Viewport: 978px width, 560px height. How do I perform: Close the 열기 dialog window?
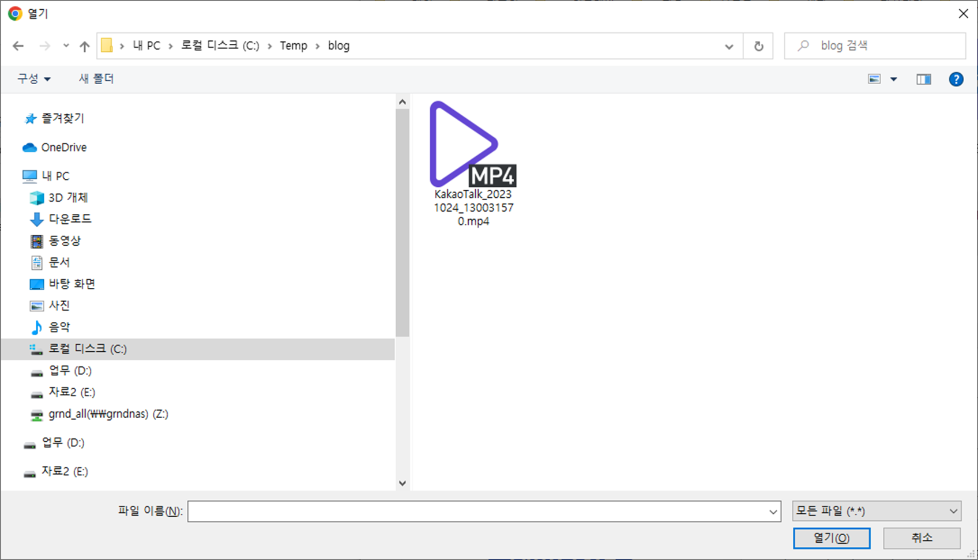coord(963,13)
